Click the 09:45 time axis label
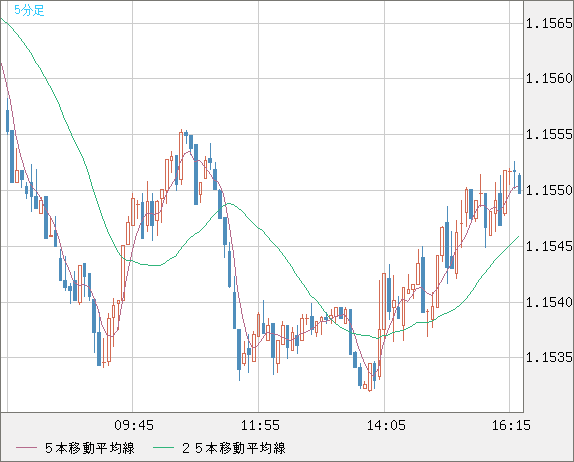The height and width of the screenshot is (462, 574). pyautogui.click(x=134, y=425)
